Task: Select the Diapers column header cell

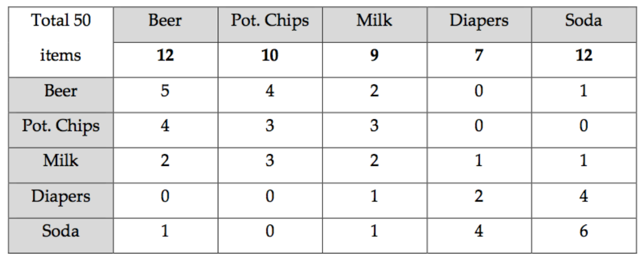Action: (479, 21)
